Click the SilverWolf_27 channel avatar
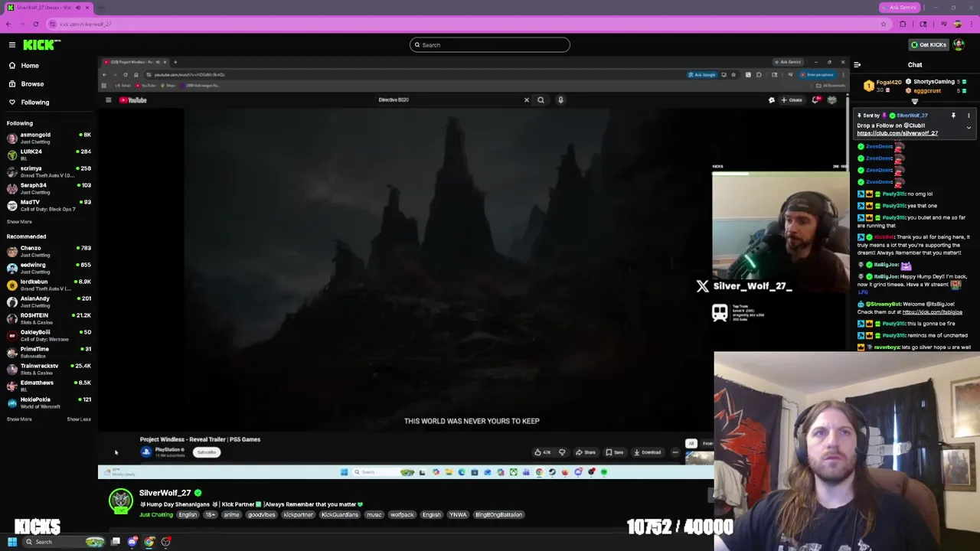Screen dimensions: 980x551 pos(120,501)
